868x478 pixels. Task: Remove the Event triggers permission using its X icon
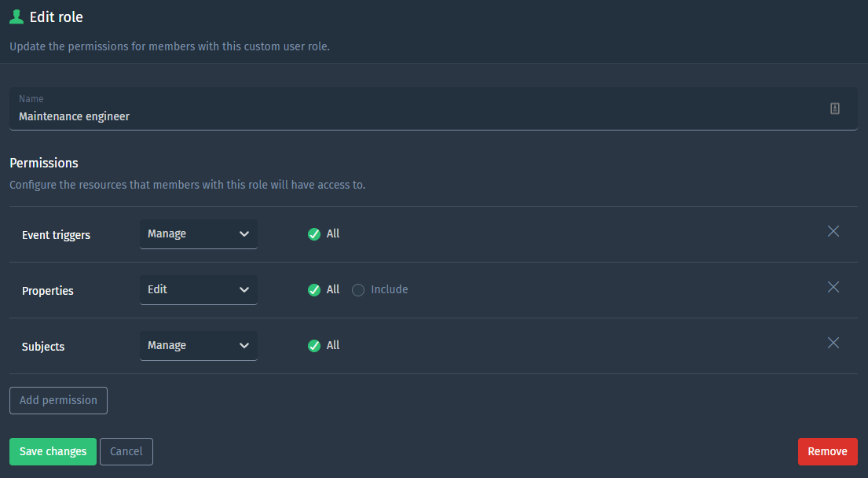tap(833, 232)
